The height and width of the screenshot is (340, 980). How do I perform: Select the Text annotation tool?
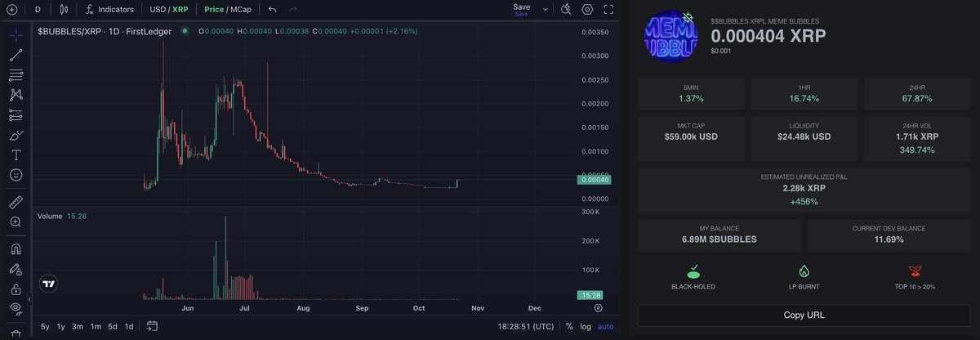(x=16, y=154)
